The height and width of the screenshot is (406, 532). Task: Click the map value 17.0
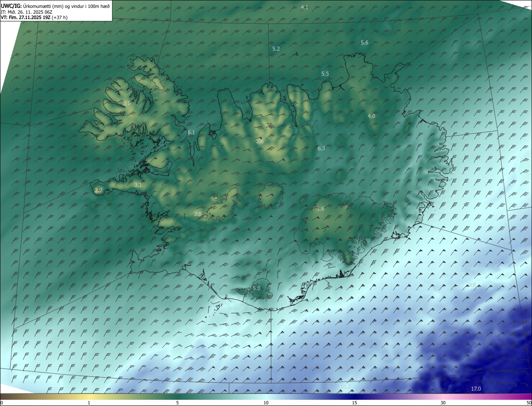click(x=476, y=389)
